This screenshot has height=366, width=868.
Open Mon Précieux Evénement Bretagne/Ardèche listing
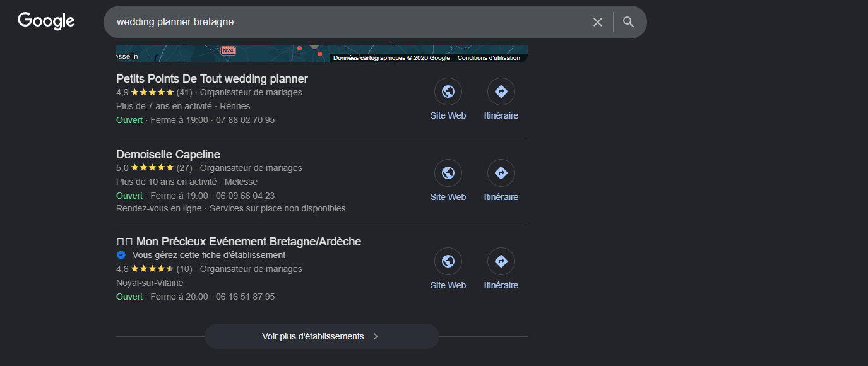coord(239,242)
